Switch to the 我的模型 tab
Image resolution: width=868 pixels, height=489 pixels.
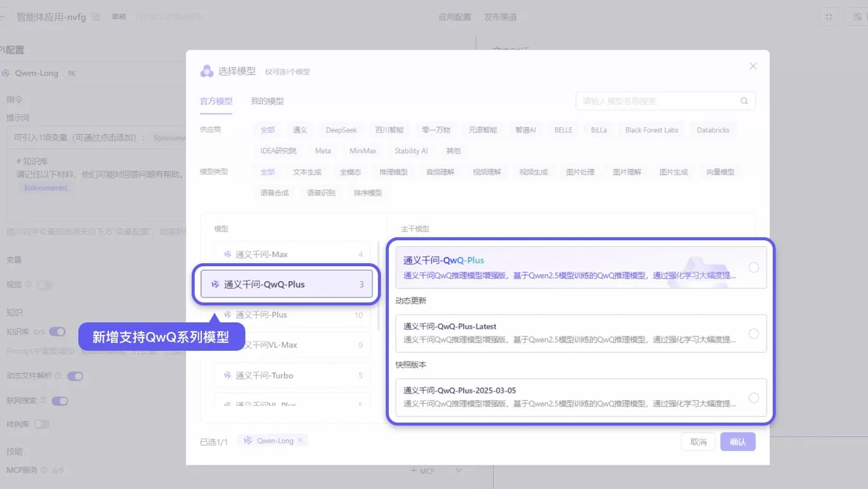[267, 101]
